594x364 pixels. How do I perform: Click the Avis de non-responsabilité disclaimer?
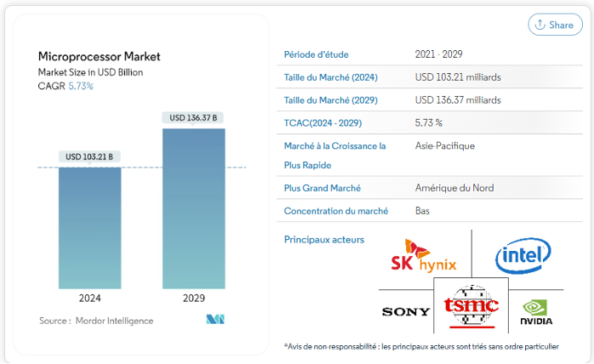tap(421, 347)
